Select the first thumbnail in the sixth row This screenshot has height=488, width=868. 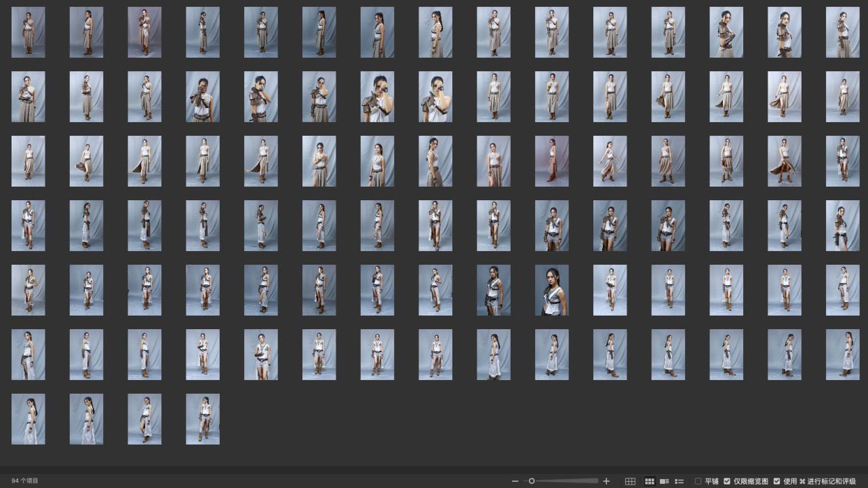pyautogui.click(x=28, y=354)
